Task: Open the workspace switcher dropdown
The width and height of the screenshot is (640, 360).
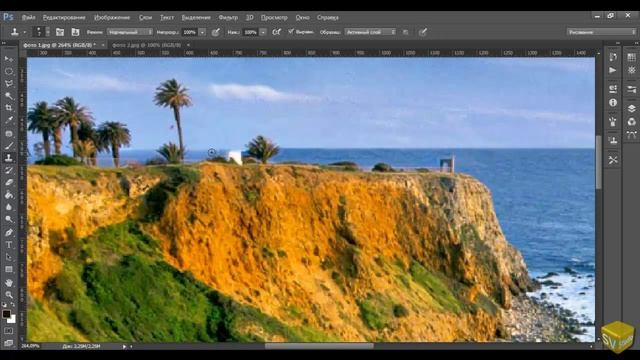Action: (601, 32)
